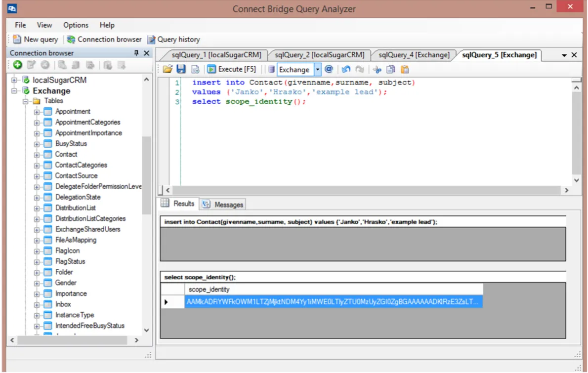The width and height of the screenshot is (588, 373).
Task: Open the query tab list dropdown arrow
Action: point(564,55)
